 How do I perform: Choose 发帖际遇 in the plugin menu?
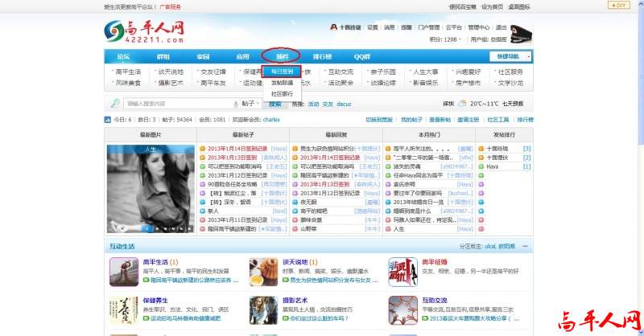click(282, 83)
